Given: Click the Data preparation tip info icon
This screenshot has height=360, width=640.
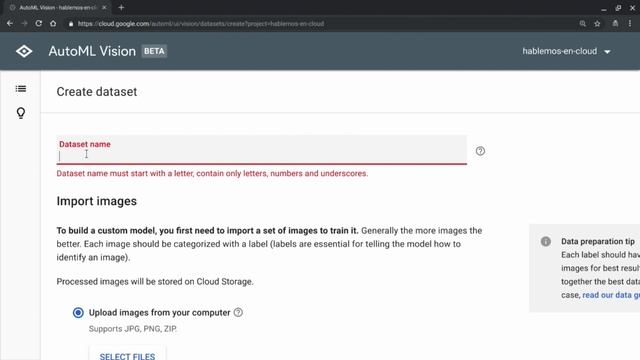Looking at the screenshot, I should coord(546,241).
